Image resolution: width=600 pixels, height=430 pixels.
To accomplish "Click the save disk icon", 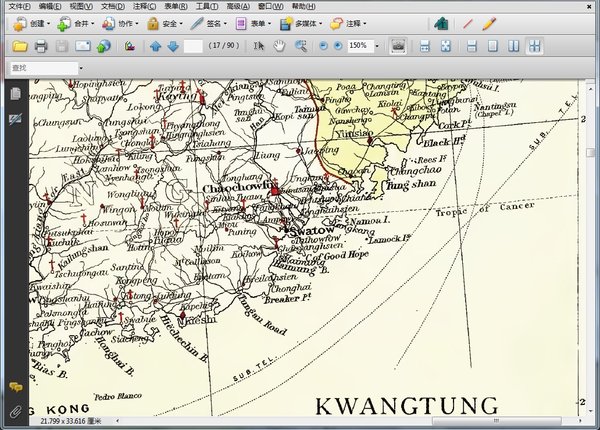I will (x=62, y=46).
